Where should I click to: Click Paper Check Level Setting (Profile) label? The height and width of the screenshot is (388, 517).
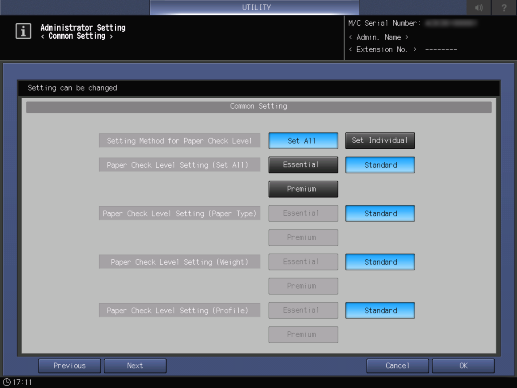[179, 310]
